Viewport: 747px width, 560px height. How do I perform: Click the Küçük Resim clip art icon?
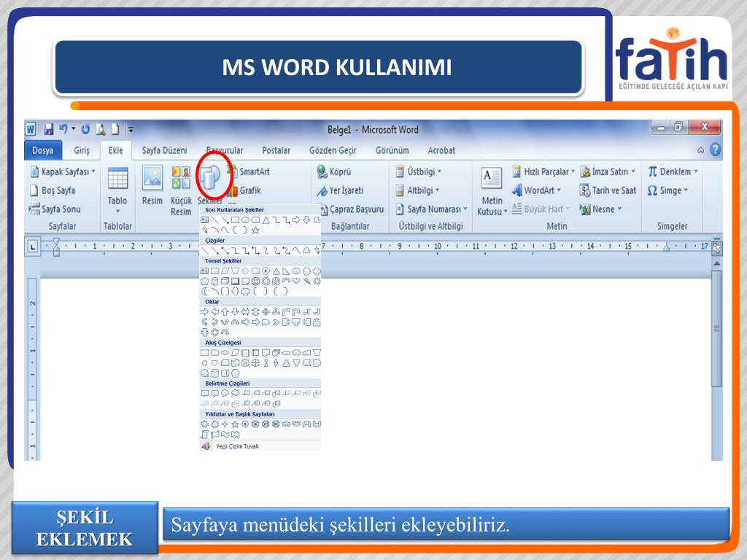pos(181,178)
